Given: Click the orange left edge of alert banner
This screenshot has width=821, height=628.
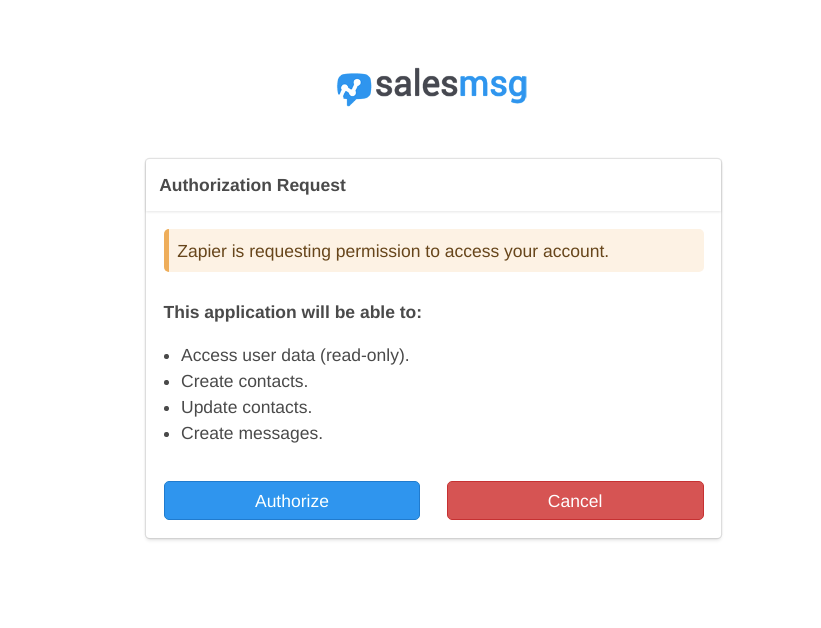Looking at the screenshot, I should tap(166, 251).
